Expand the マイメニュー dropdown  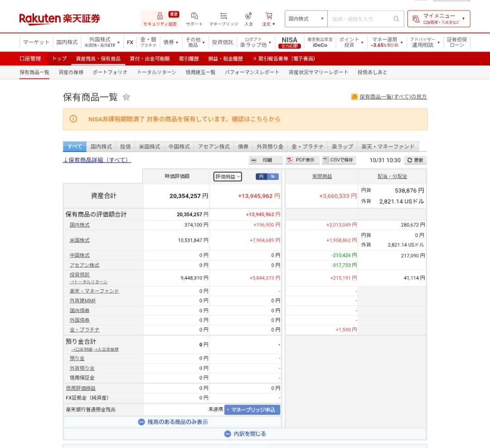(x=439, y=19)
